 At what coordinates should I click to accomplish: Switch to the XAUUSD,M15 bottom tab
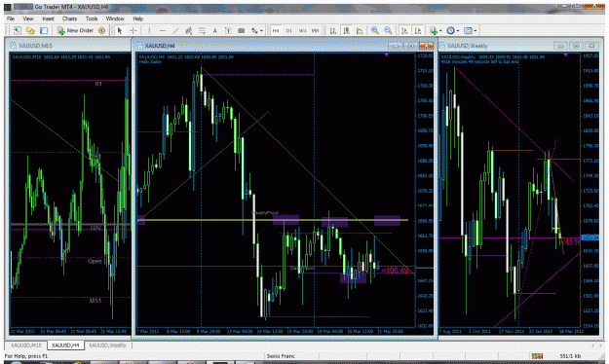[26, 345]
